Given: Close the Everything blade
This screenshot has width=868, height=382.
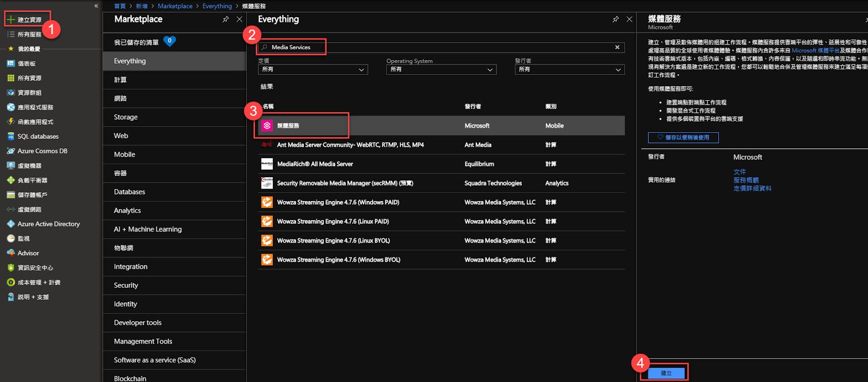Looking at the screenshot, I should tap(629, 19).
